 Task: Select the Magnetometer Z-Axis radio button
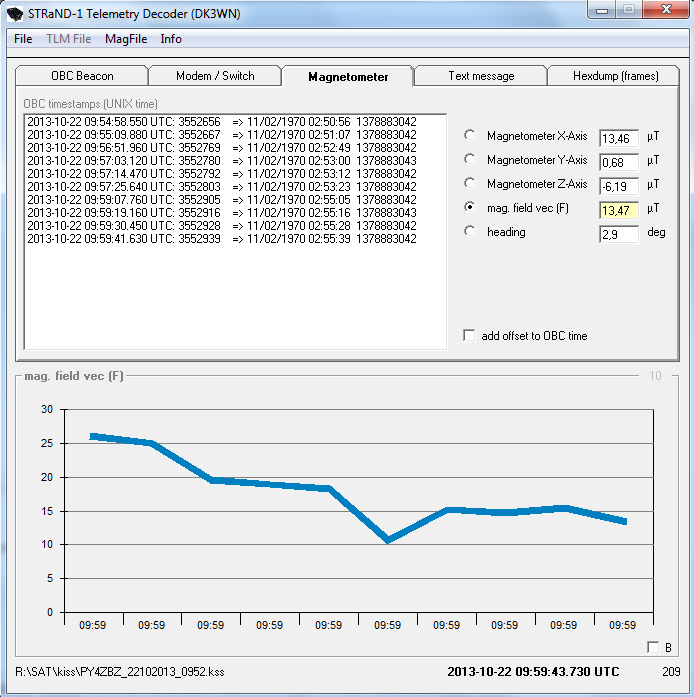[x=470, y=184]
